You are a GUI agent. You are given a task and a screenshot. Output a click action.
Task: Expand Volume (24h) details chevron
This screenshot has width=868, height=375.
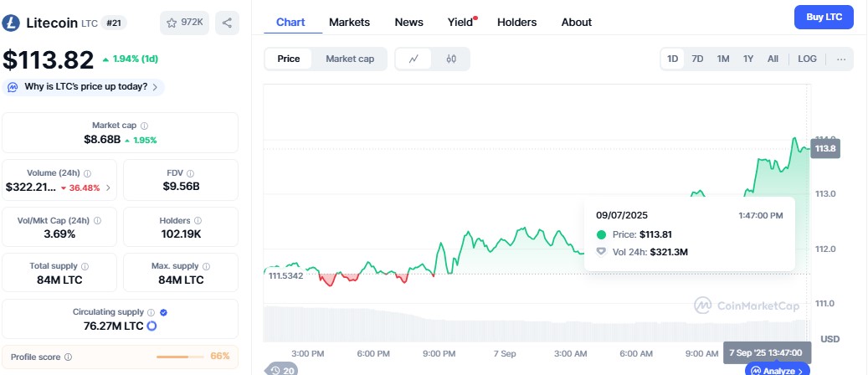(108, 187)
